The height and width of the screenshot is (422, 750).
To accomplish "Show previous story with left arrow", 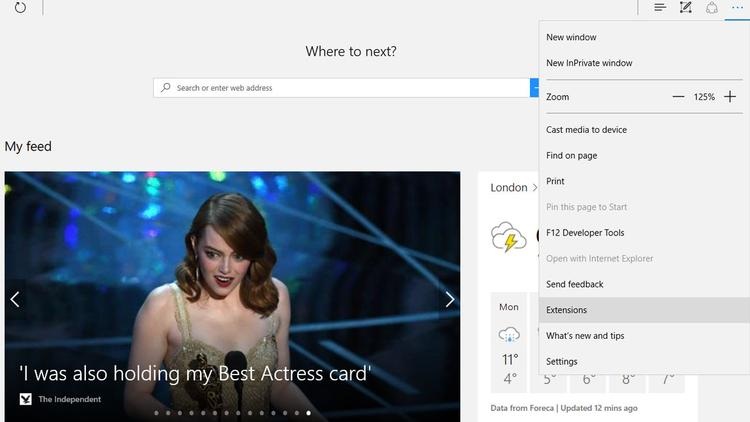I will 15,299.
